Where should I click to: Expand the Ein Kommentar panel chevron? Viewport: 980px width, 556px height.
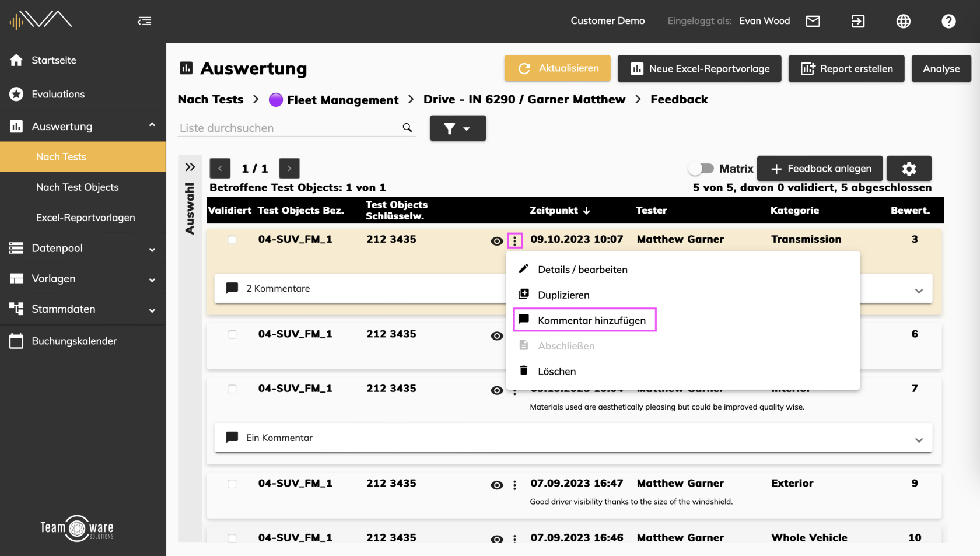point(919,440)
